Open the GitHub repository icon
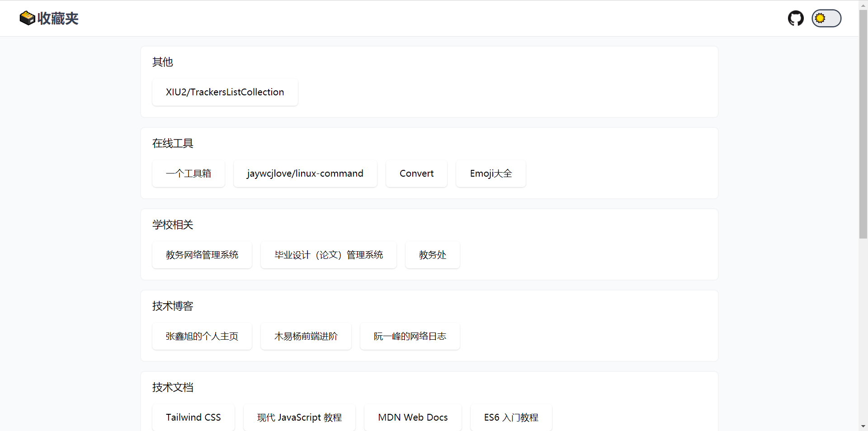 tap(796, 19)
